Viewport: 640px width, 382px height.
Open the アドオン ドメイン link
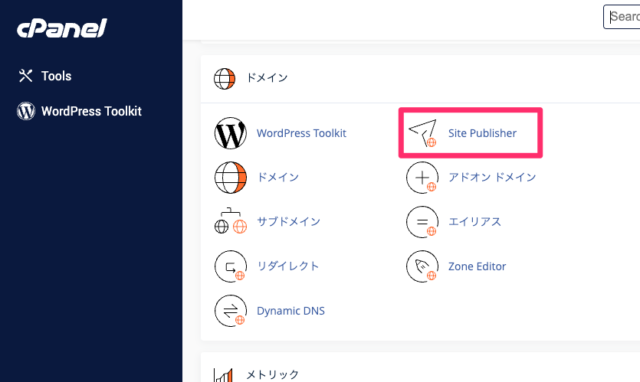click(x=492, y=178)
